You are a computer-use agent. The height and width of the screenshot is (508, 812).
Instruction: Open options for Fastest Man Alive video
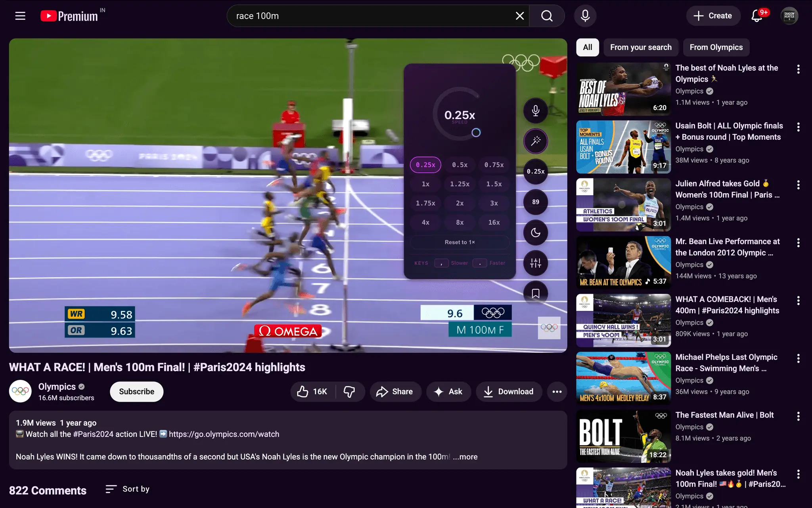tap(798, 416)
